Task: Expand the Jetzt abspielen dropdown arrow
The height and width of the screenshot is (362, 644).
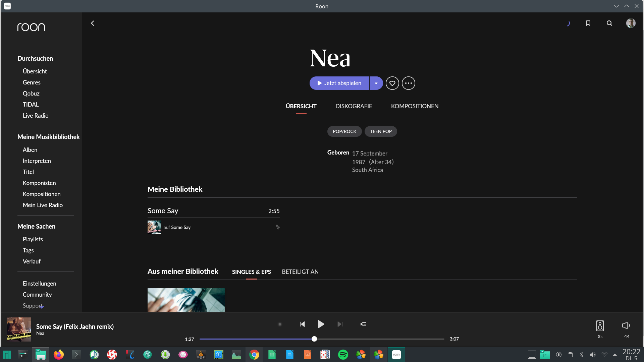Action: pyautogui.click(x=376, y=83)
